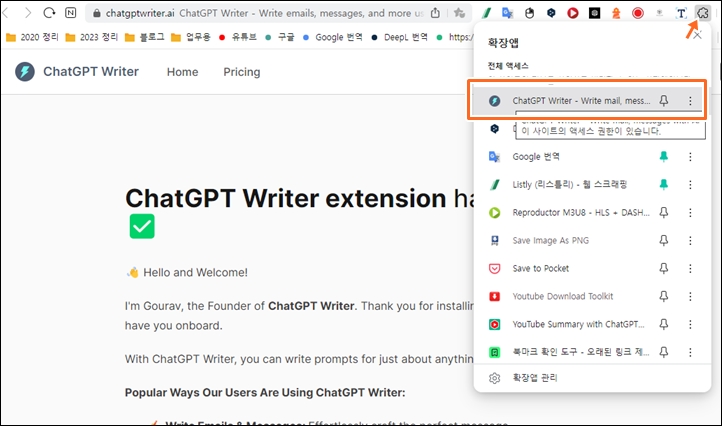This screenshot has height=426, width=722.
Task: Open more options for Reproductor M3U8
Action: [690, 212]
